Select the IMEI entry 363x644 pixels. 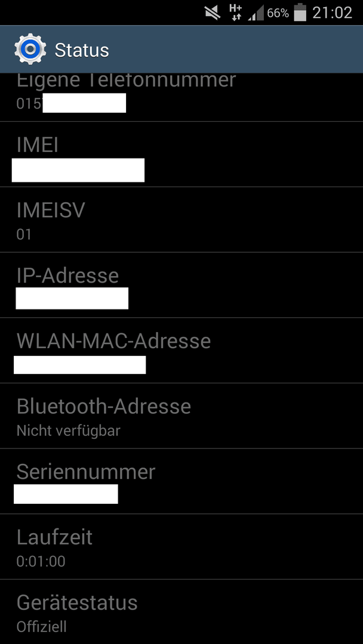pyautogui.click(x=181, y=154)
